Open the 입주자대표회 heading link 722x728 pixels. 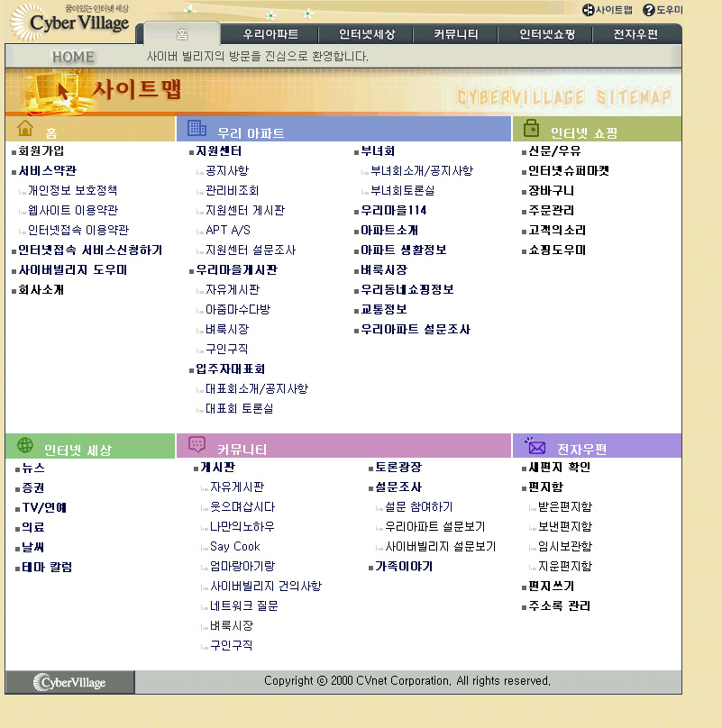231,369
